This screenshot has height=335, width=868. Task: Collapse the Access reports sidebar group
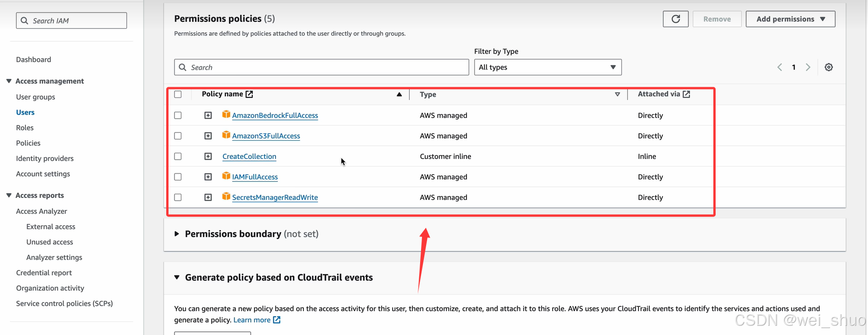pyautogui.click(x=9, y=195)
